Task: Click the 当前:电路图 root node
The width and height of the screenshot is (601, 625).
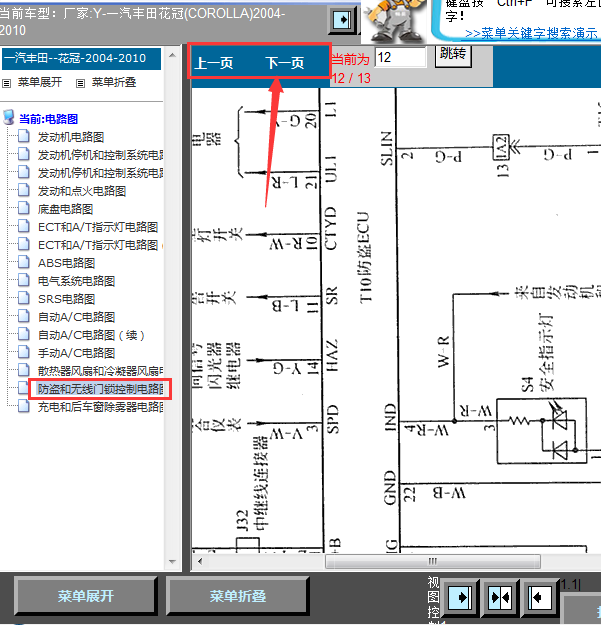Action: point(49,119)
